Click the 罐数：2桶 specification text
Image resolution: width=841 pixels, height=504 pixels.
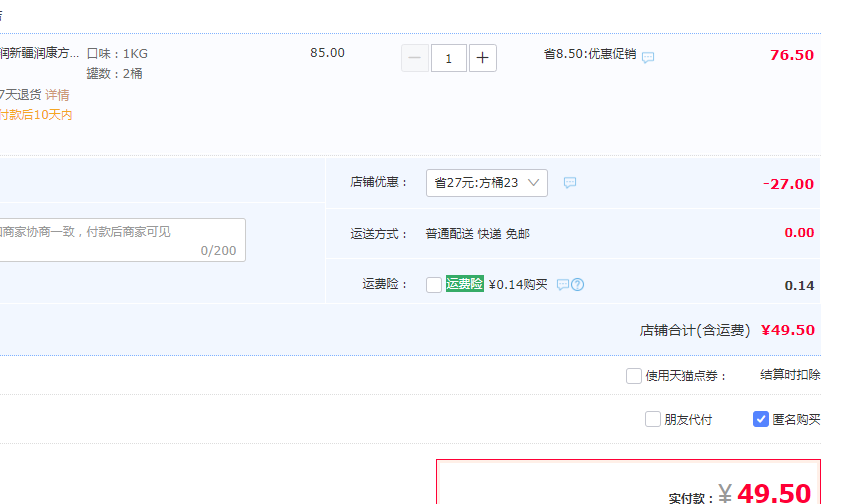114,73
